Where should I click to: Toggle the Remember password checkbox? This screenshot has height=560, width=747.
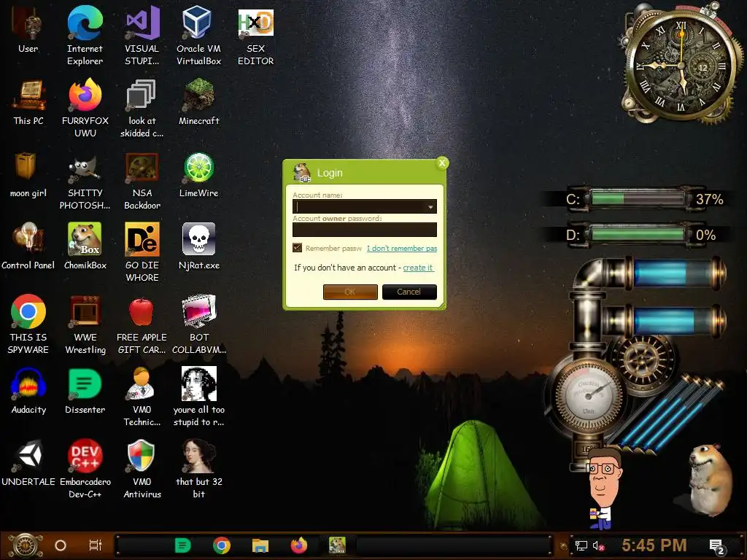point(298,248)
